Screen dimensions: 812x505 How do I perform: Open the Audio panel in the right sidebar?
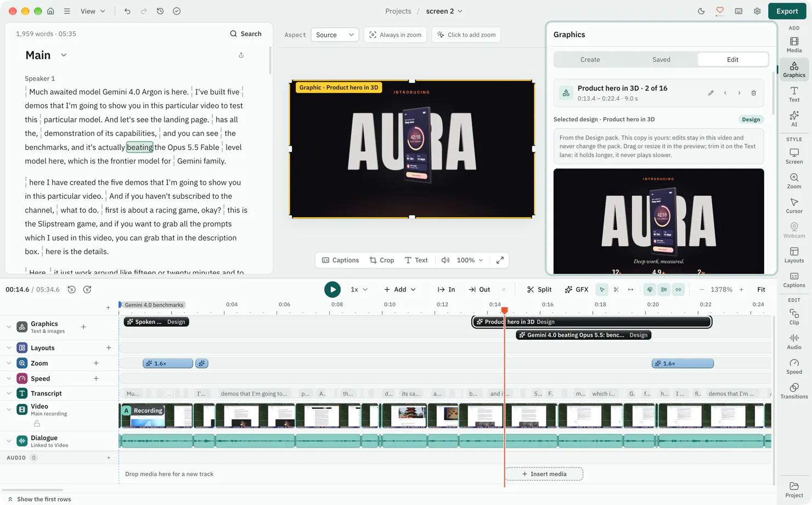tap(794, 341)
